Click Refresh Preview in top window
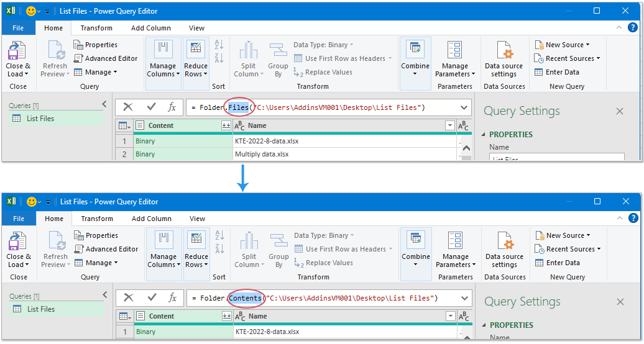 pos(55,59)
